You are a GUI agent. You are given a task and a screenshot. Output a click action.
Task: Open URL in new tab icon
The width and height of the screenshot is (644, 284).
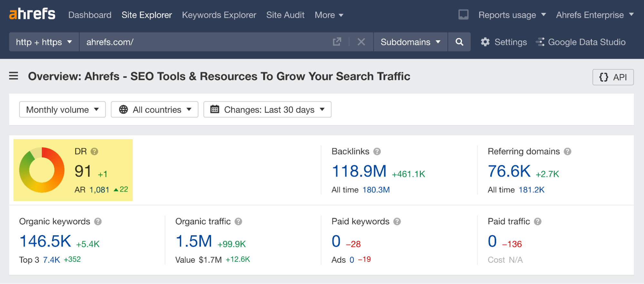[x=337, y=42]
